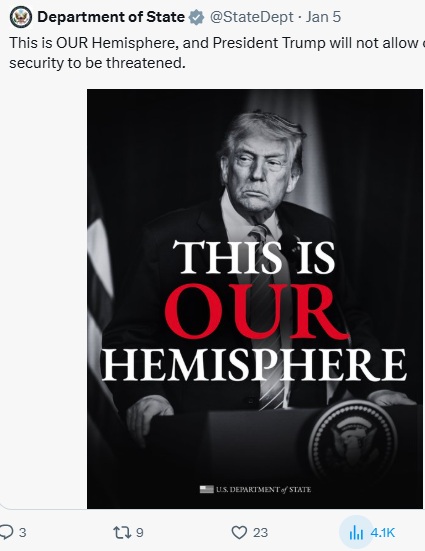Click the red "OUR" text in poster
425x551 pixels.
(256, 312)
